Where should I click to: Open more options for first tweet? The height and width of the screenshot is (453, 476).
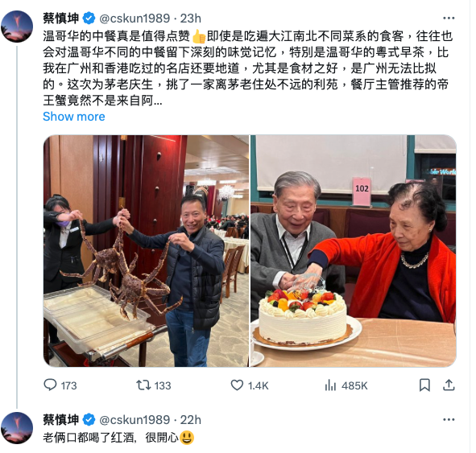[449, 19]
